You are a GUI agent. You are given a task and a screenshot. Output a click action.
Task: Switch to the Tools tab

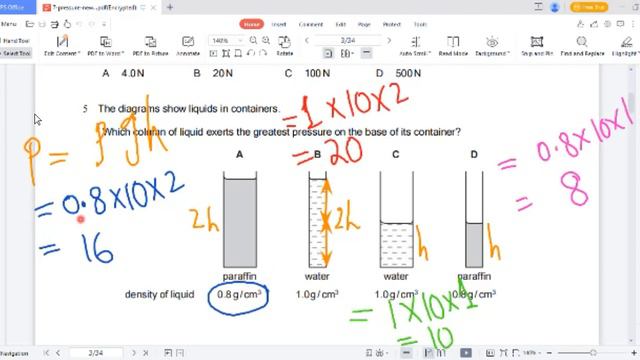420,24
